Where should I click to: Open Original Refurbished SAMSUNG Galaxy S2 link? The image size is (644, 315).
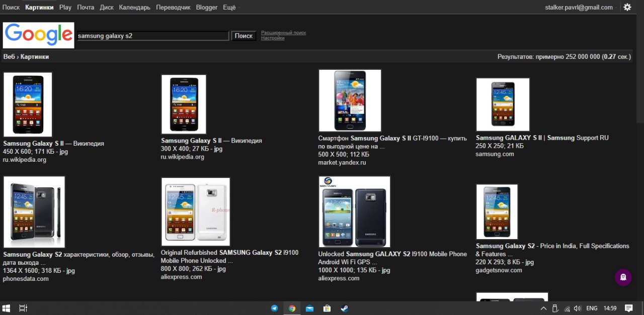click(x=229, y=257)
